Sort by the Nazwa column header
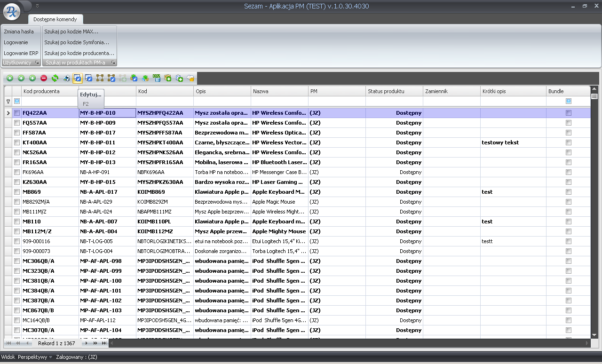 pyautogui.click(x=279, y=91)
